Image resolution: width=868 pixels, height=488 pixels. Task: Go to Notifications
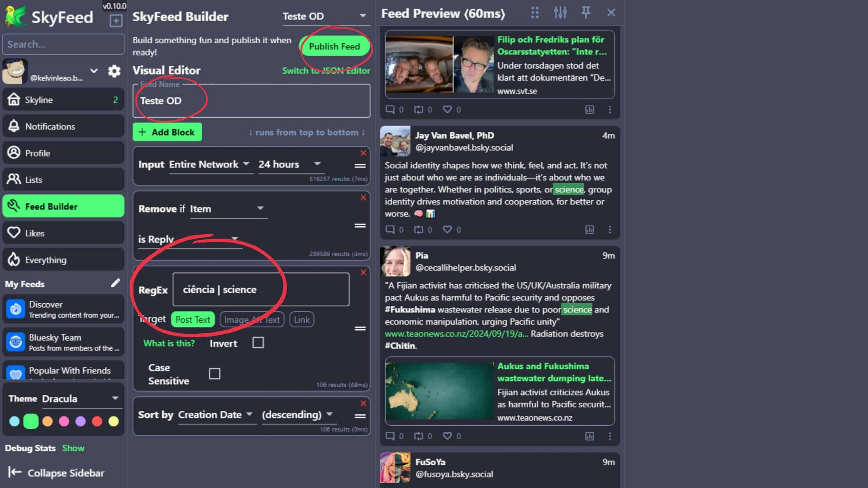pos(63,126)
